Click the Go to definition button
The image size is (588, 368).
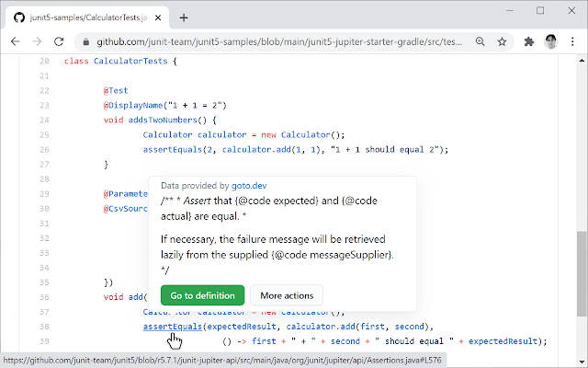(x=202, y=295)
